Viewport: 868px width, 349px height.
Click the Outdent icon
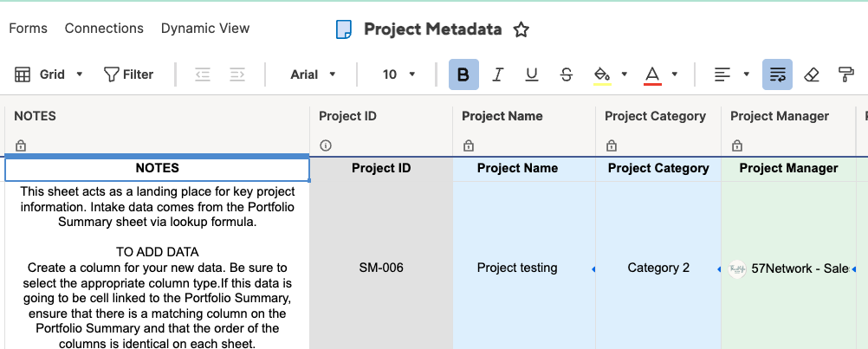[x=203, y=74]
